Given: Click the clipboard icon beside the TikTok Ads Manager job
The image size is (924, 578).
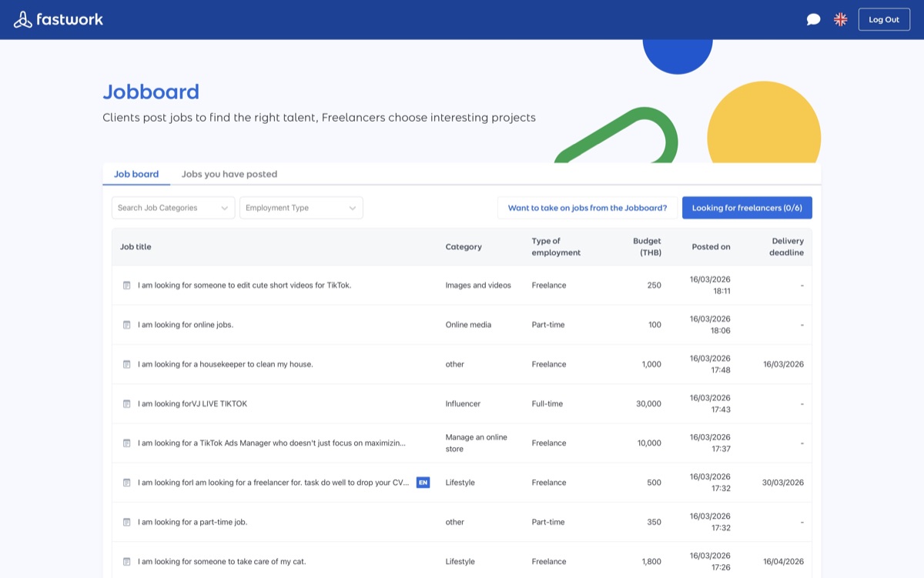Looking at the screenshot, I should 126,443.
